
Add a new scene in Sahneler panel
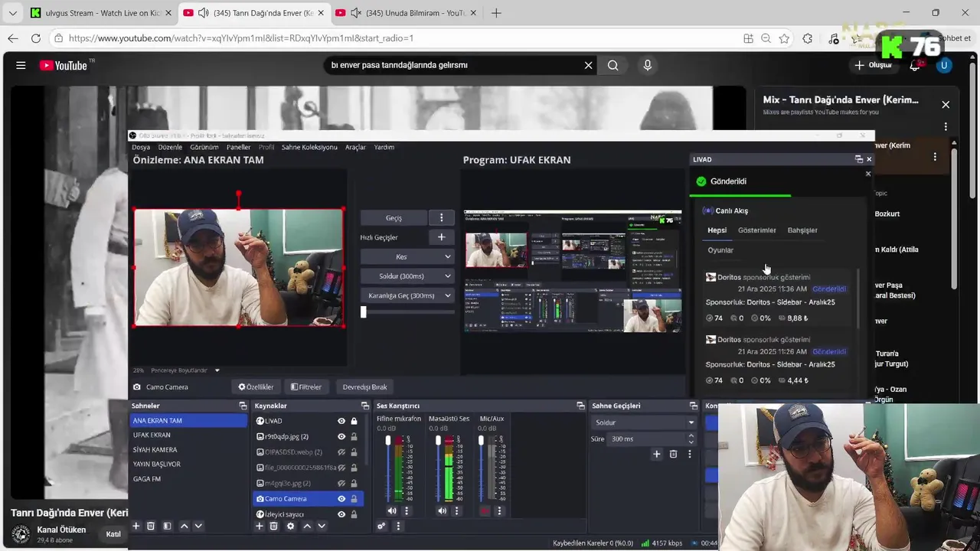(136, 526)
